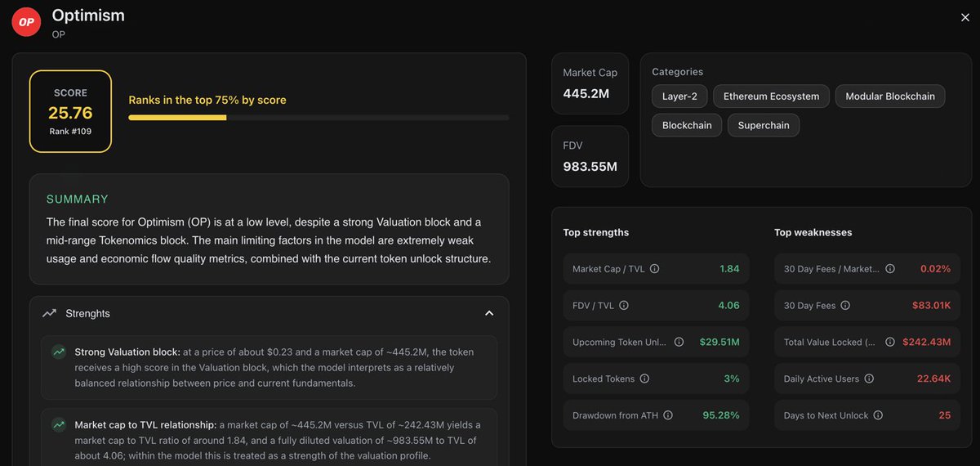Click Locked Tokens value 3%
The height and width of the screenshot is (466, 980).
point(732,379)
